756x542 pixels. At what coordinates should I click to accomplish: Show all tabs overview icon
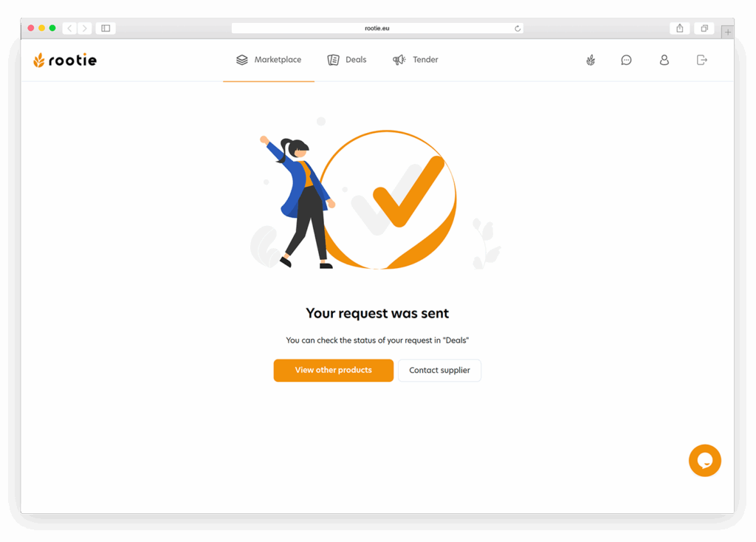tap(704, 29)
